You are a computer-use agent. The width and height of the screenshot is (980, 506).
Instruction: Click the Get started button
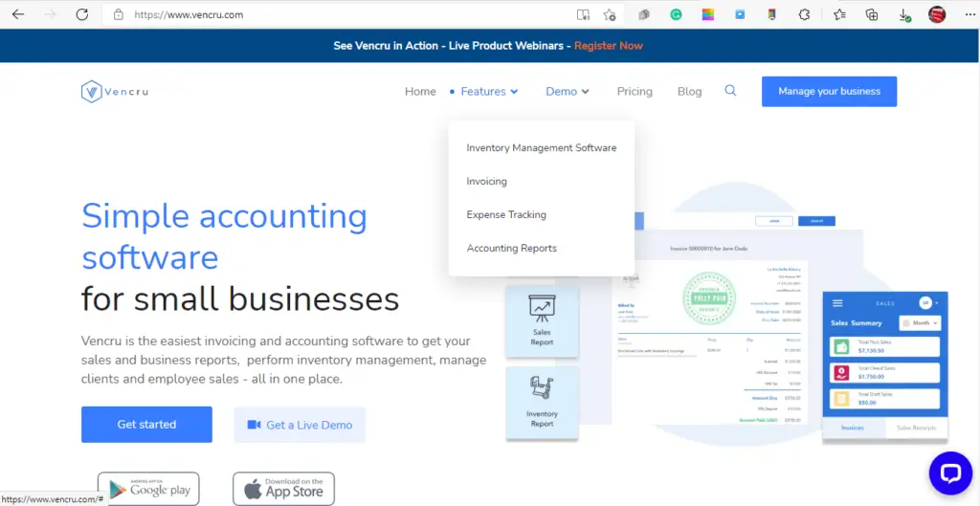coord(146,425)
